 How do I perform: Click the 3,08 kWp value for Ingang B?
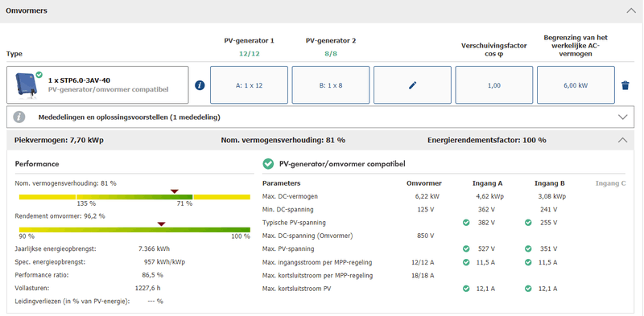point(551,196)
